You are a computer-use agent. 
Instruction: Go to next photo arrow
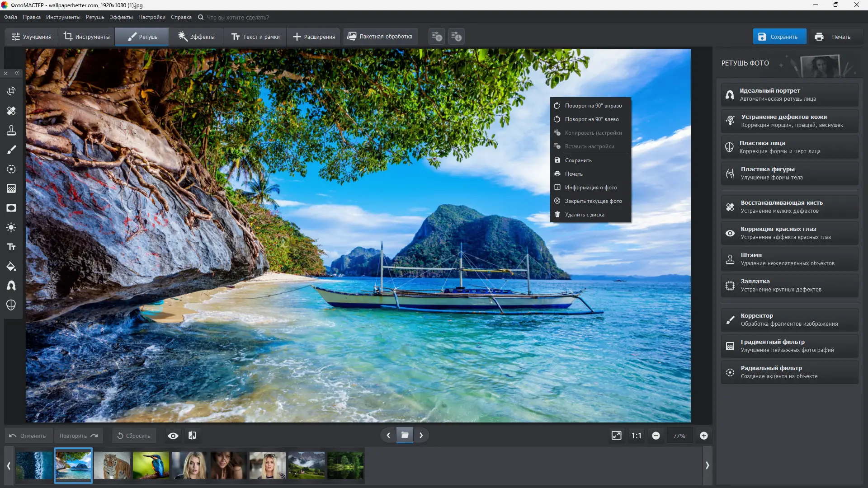pos(421,436)
